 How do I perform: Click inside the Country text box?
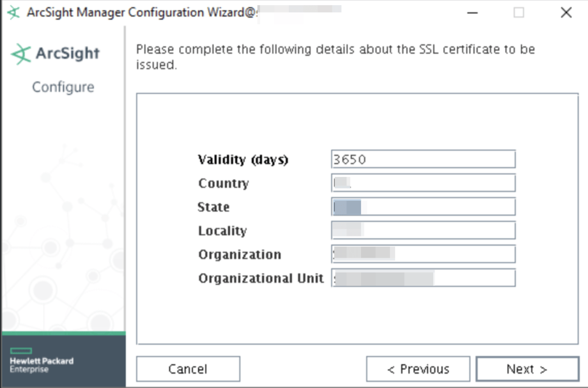click(422, 183)
